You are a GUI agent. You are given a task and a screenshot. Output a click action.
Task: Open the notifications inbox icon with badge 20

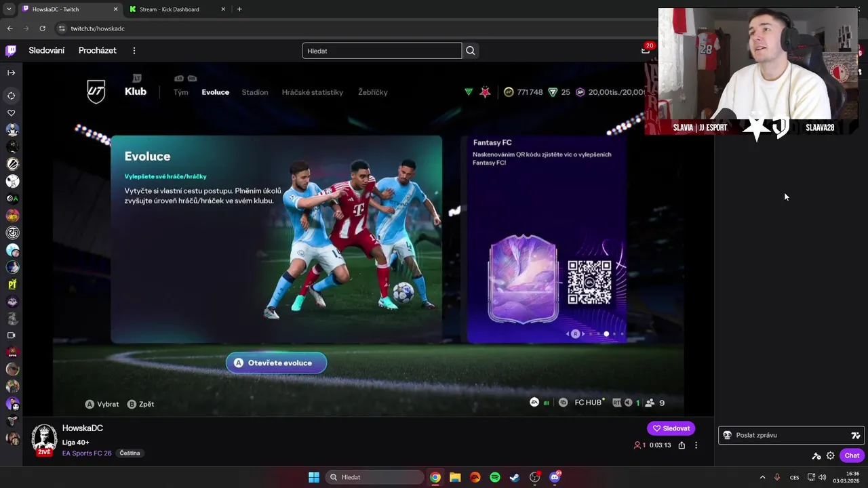pyautogui.click(x=646, y=49)
